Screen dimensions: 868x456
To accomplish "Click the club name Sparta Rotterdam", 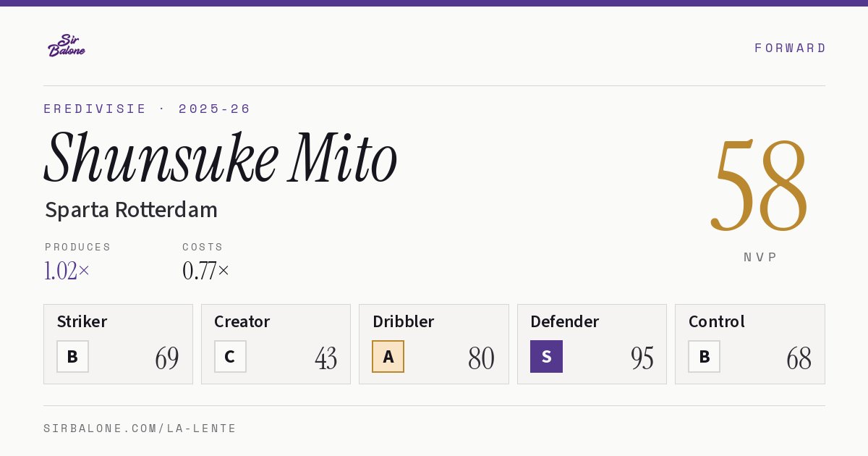I will click(131, 210).
